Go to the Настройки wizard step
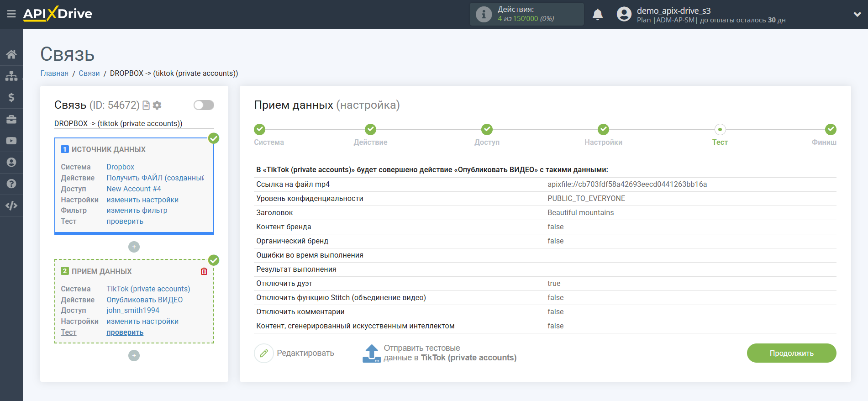The width and height of the screenshot is (868, 401). coord(603,135)
